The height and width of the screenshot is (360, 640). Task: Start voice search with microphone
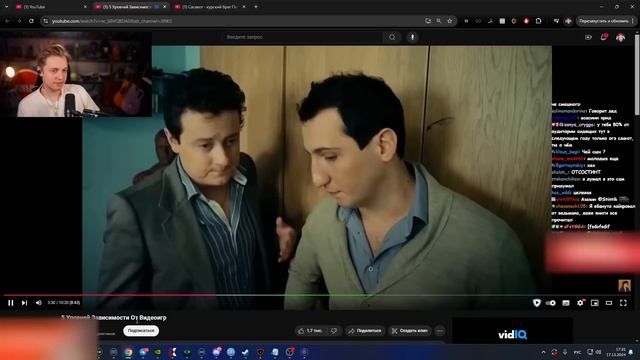412,37
